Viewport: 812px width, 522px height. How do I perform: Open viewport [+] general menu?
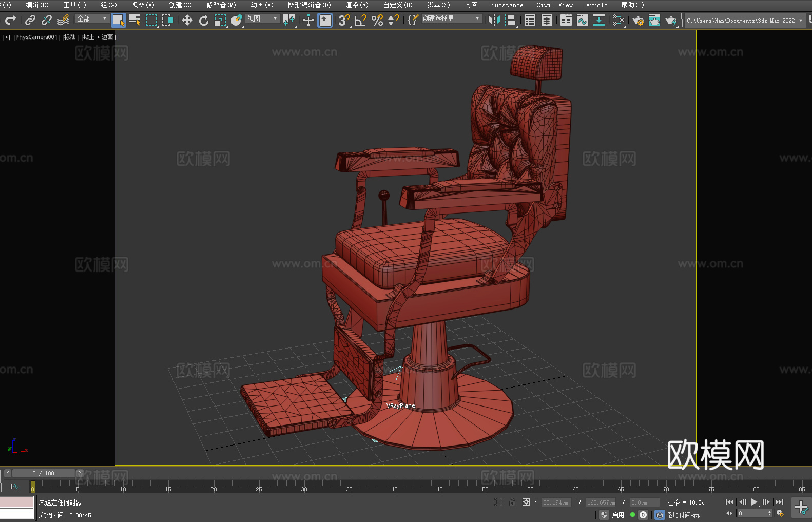[x=6, y=37]
